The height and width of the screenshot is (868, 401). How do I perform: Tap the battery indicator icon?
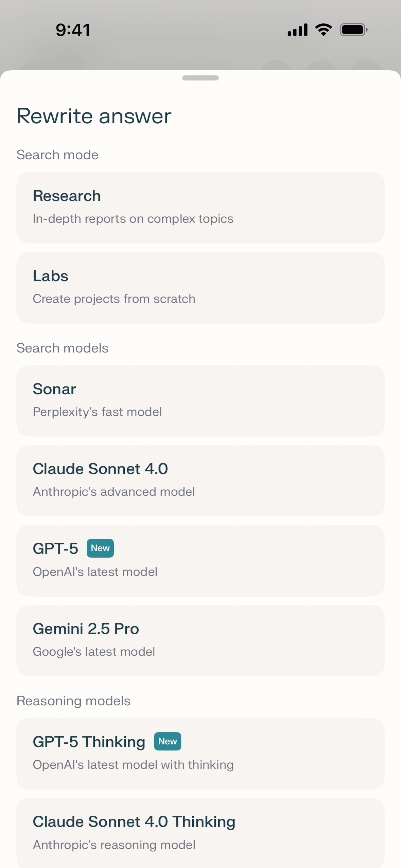pos(353,30)
